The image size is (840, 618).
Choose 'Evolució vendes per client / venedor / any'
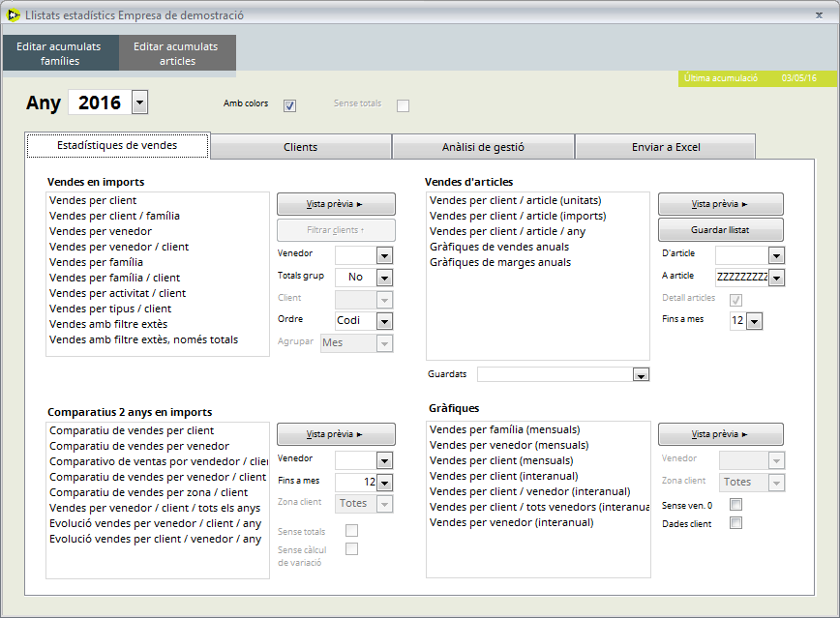click(158, 540)
